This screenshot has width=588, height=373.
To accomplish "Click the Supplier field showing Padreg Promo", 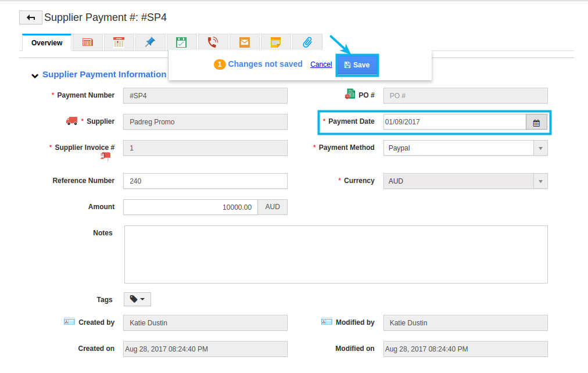I will point(205,122).
